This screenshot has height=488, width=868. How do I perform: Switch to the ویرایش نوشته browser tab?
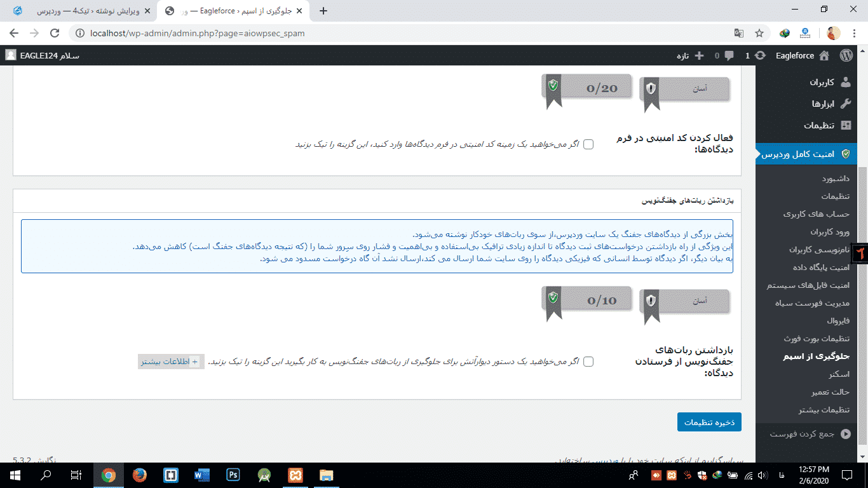[79, 11]
